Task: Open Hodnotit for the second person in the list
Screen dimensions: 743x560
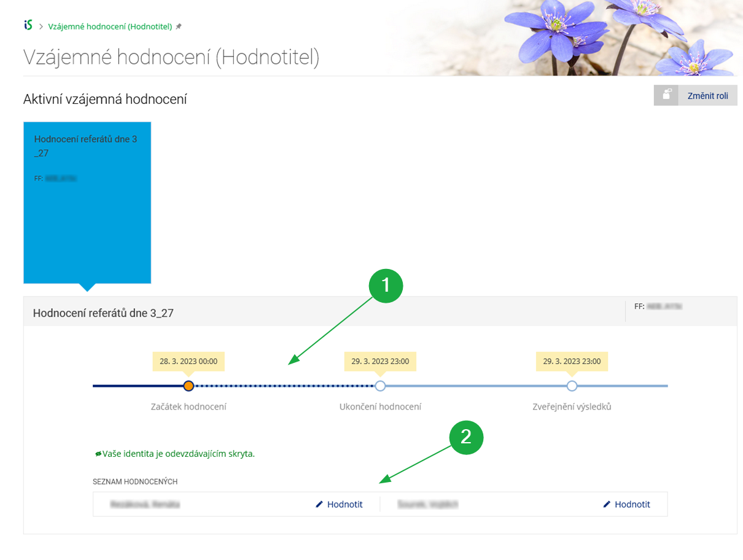Action: coord(632,504)
